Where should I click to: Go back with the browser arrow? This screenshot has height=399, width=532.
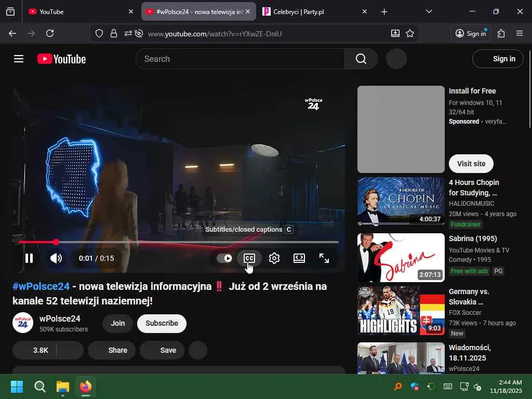coord(12,33)
